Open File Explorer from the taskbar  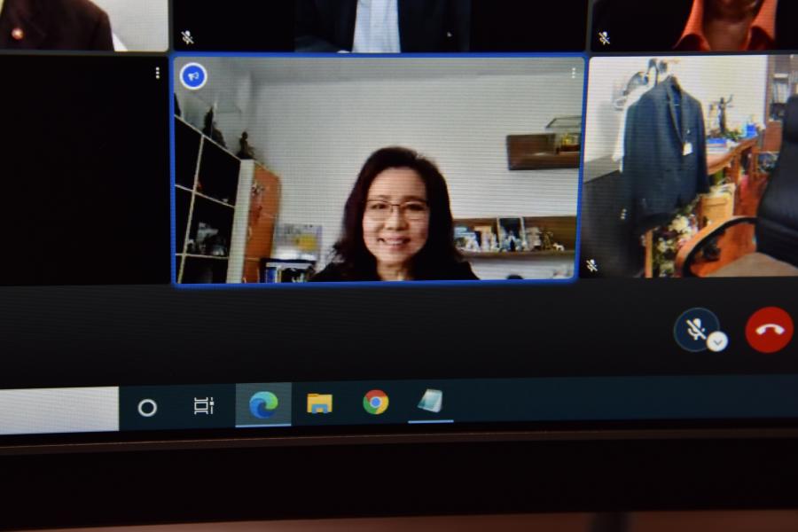coord(319,403)
